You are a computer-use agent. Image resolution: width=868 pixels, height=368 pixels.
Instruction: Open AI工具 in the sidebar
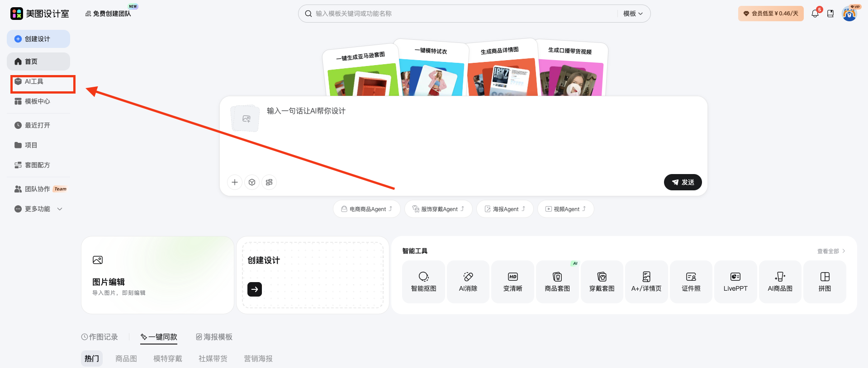point(34,81)
